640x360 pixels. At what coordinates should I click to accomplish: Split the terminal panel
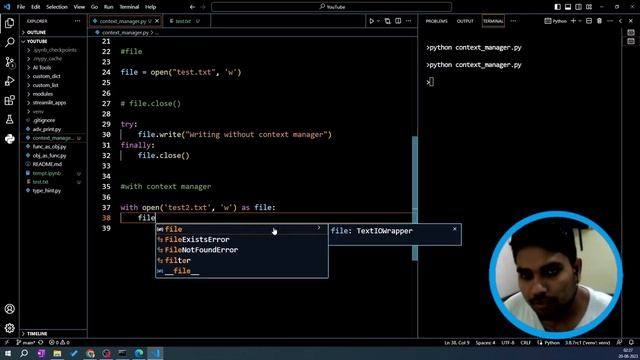[589, 21]
